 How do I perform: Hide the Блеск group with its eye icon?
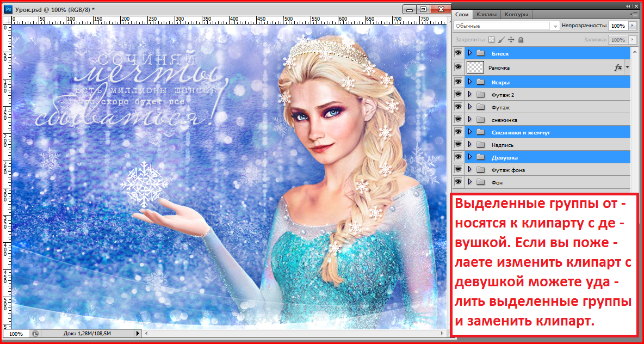[x=459, y=53]
